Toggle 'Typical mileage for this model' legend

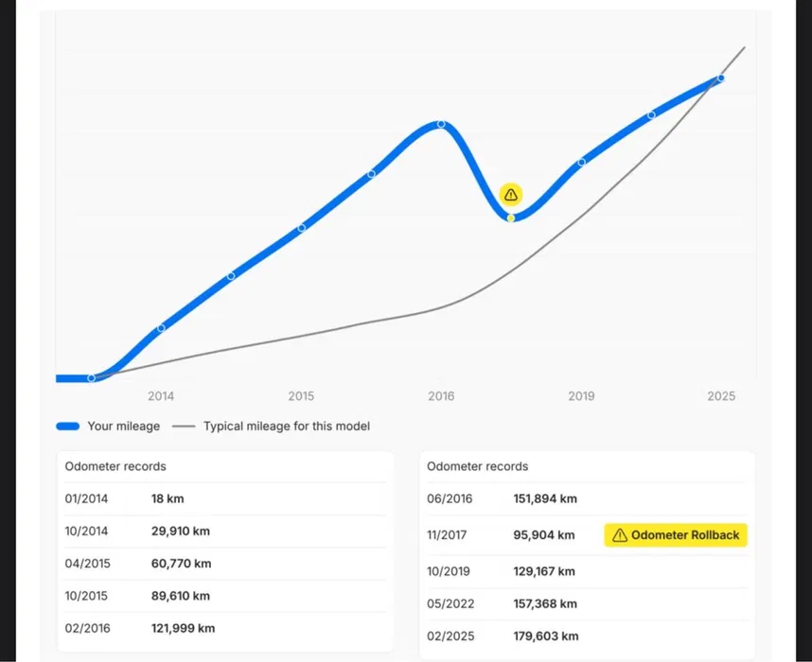coord(286,427)
